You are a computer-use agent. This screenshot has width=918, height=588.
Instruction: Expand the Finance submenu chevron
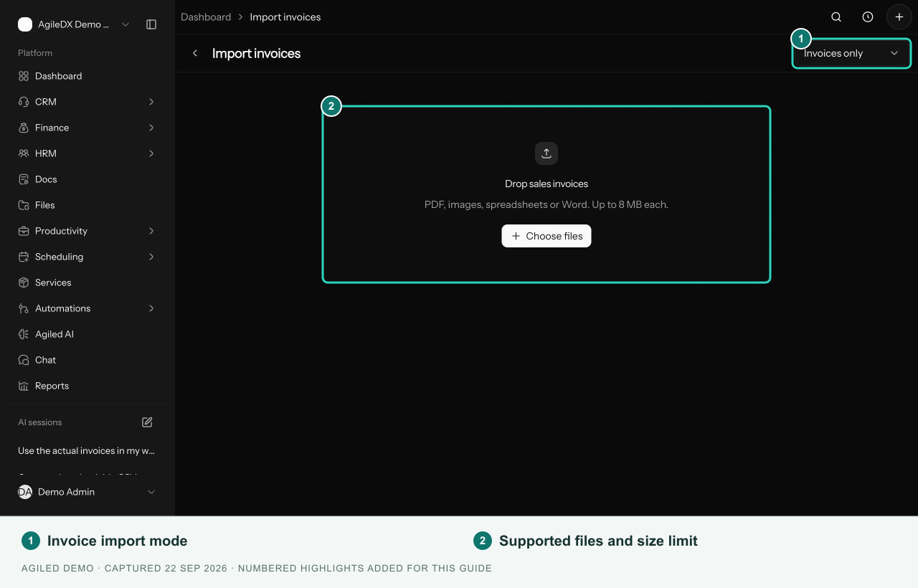tap(151, 128)
